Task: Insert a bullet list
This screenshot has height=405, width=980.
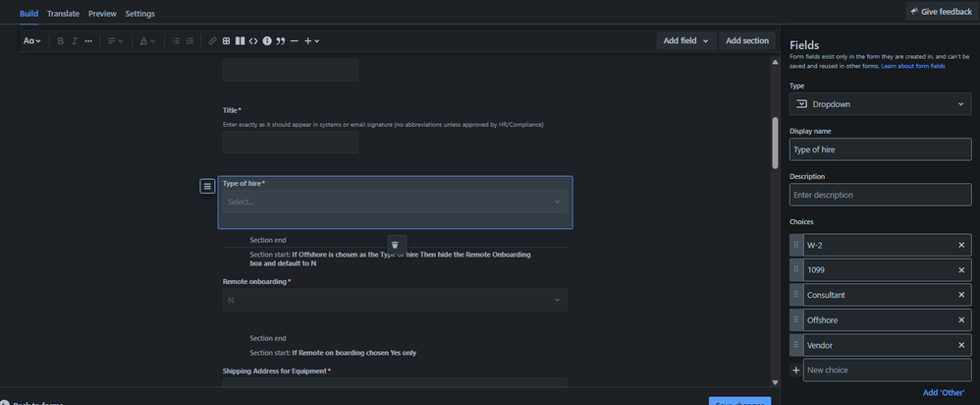Action: click(176, 40)
